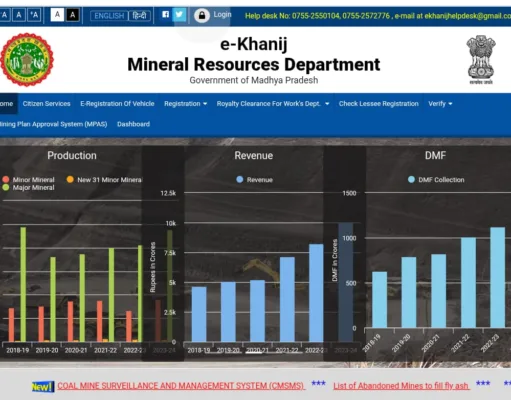Click the help desk email address text
Screen dimensions: 511x400
pos(467,16)
